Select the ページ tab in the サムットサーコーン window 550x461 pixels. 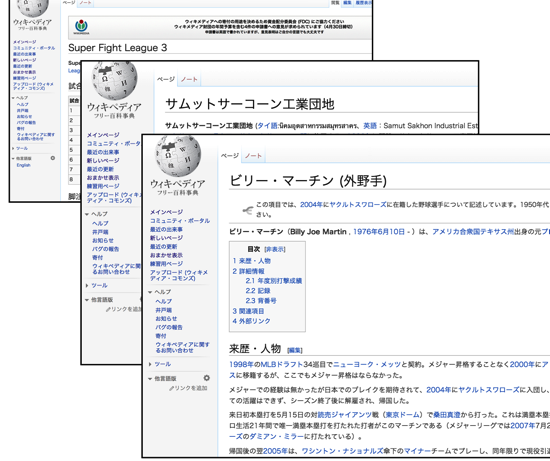click(x=166, y=79)
